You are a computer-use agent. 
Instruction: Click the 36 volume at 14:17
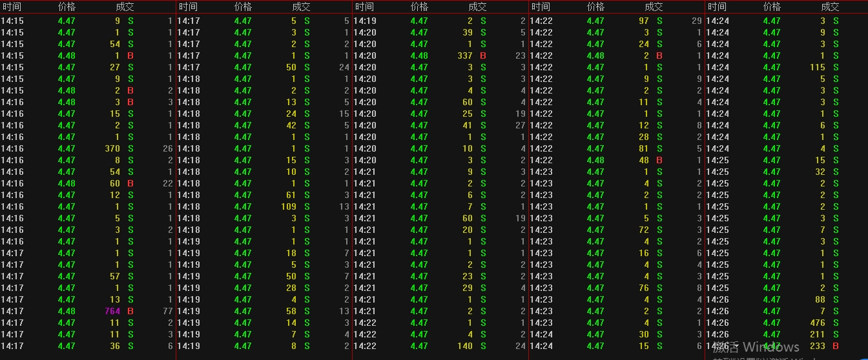coord(115,346)
